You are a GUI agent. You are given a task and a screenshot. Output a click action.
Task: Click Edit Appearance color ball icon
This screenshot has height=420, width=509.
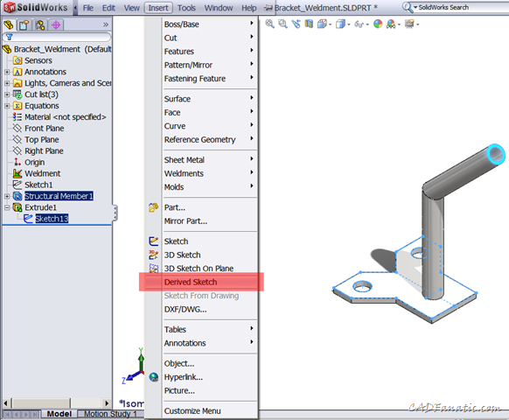(378, 24)
